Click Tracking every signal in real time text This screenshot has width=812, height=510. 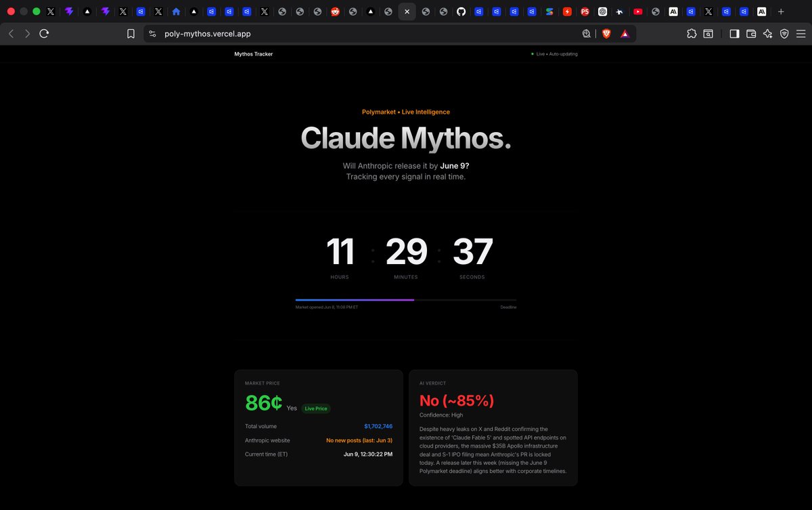pos(406,177)
